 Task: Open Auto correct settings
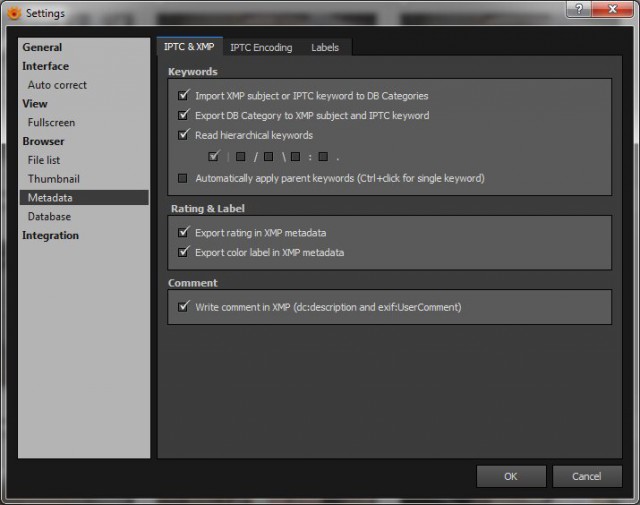pyautogui.click(x=58, y=85)
